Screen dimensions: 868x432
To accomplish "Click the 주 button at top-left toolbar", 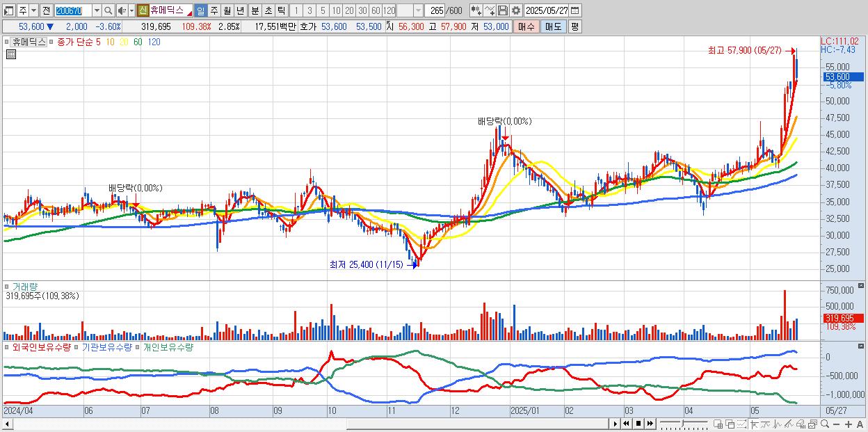I will coord(22,10).
